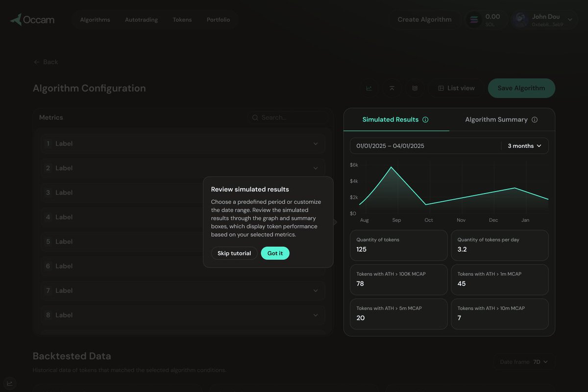Screen dimensions: 588x392
Task: Click the $6k axis label
Action: 354,165
